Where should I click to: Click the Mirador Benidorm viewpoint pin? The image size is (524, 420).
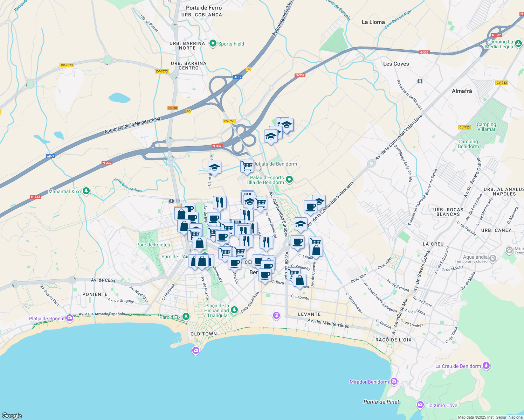tap(394, 381)
